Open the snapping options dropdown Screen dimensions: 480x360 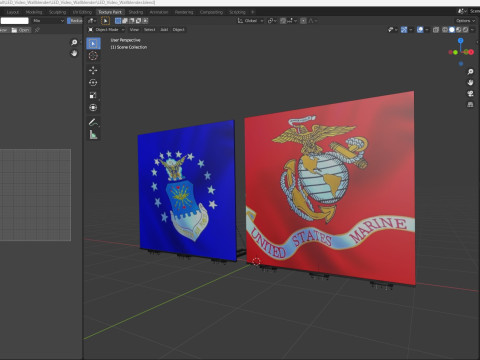[x=291, y=21]
